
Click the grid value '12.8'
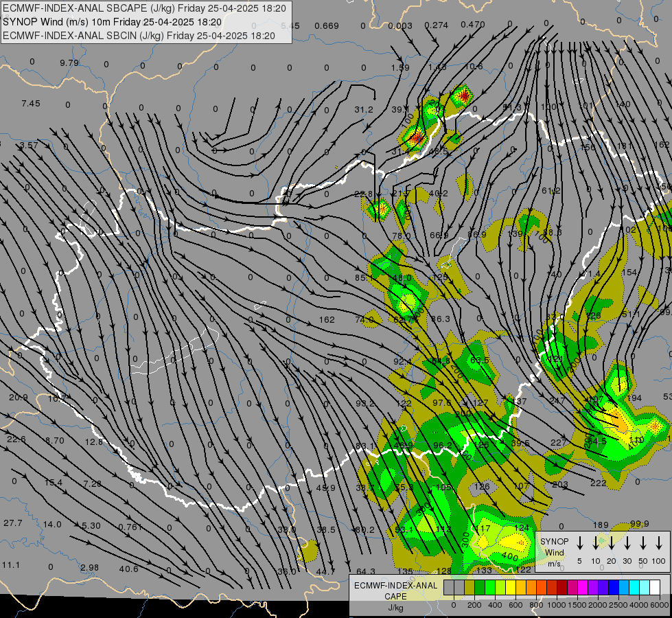[x=94, y=442]
